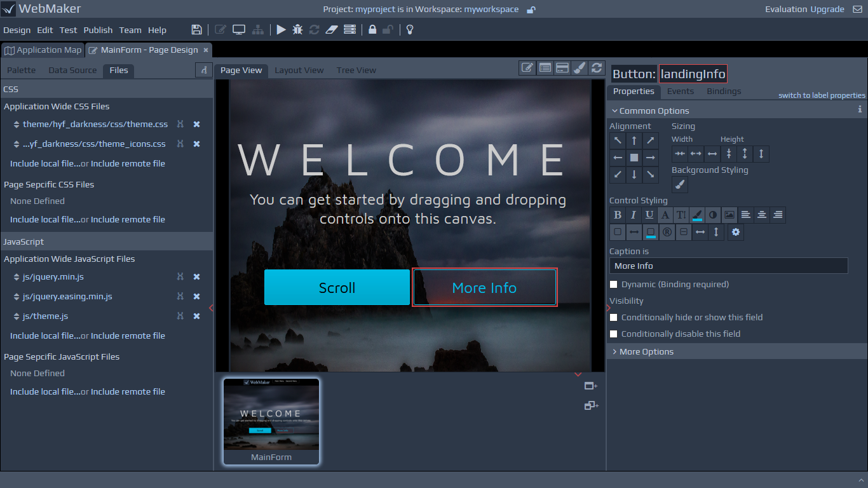868x488 pixels.
Task: Click the Background Styling paintbrush button
Action: tap(680, 185)
